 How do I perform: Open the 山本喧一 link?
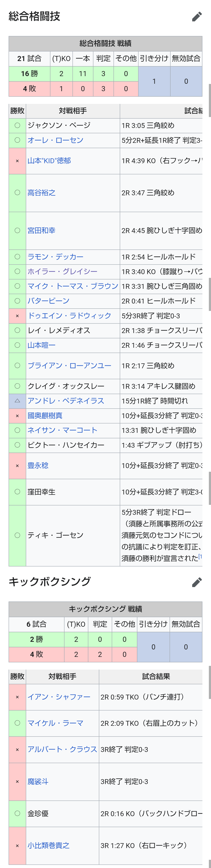(x=41, y=345)
